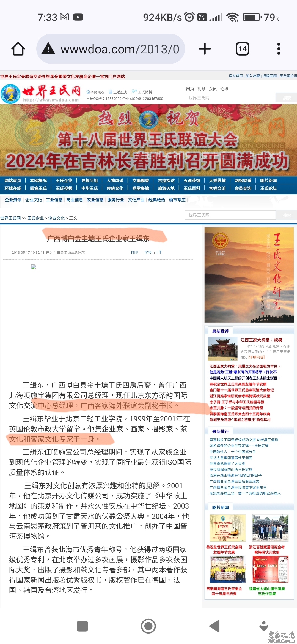Open Gmail notification icon in status bar
This screenshot has width=297, height=644.
(x=64, y=17)
